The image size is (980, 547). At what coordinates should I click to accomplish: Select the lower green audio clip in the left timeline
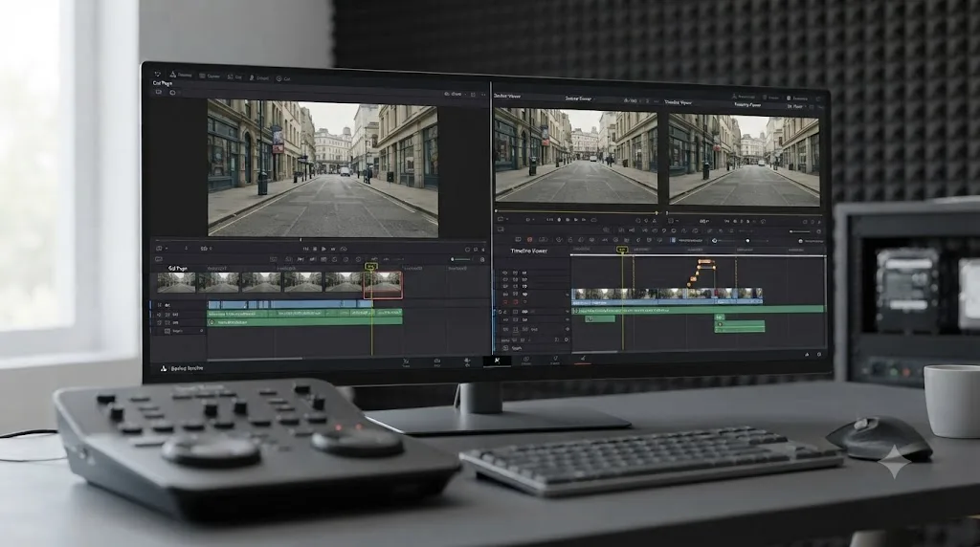click(x=305, y=321)
